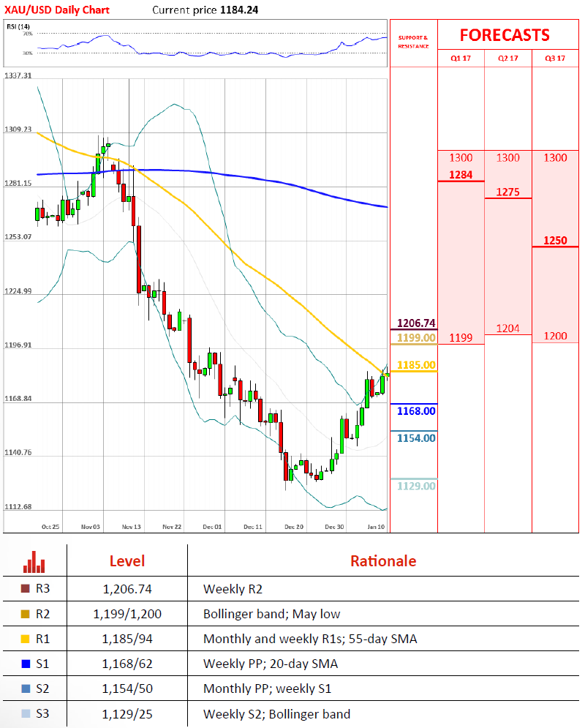Click the R1 yellow color swatch
585x728 pixels.
click(x=27, y=639)
